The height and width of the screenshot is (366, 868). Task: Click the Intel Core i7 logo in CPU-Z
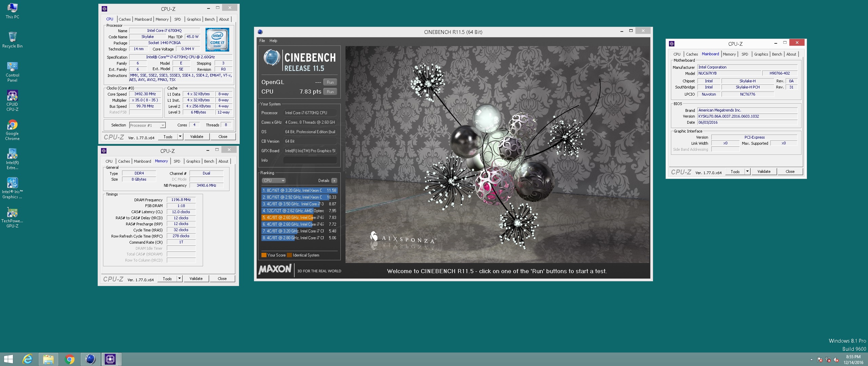[x=217, y=40]
